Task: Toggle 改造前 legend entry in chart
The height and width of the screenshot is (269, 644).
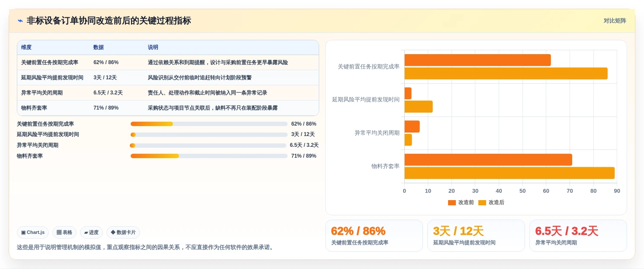Action: pos(461,202)
